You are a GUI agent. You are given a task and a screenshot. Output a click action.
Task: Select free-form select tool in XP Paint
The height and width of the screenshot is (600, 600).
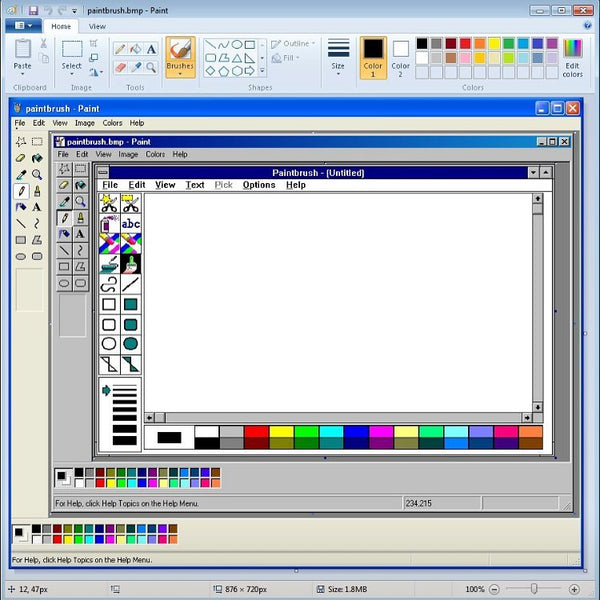click(x=21, y=142)
